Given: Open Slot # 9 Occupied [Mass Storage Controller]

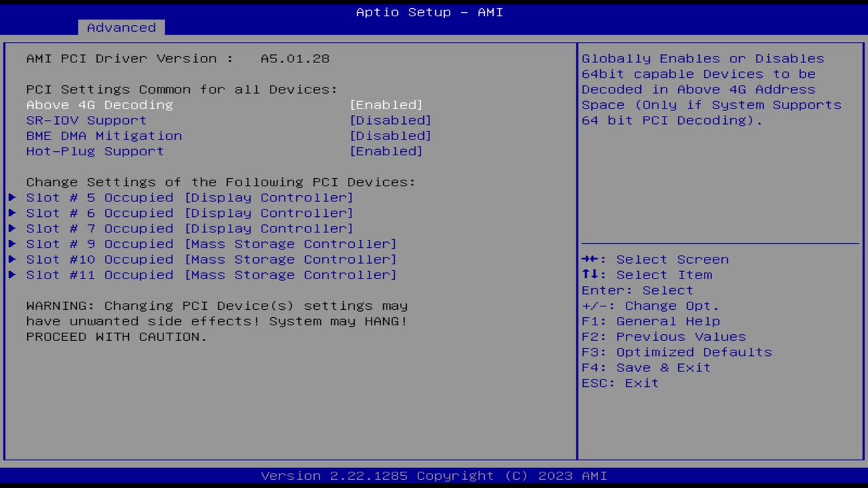Looking at the screenshot, I should (212, 244).
